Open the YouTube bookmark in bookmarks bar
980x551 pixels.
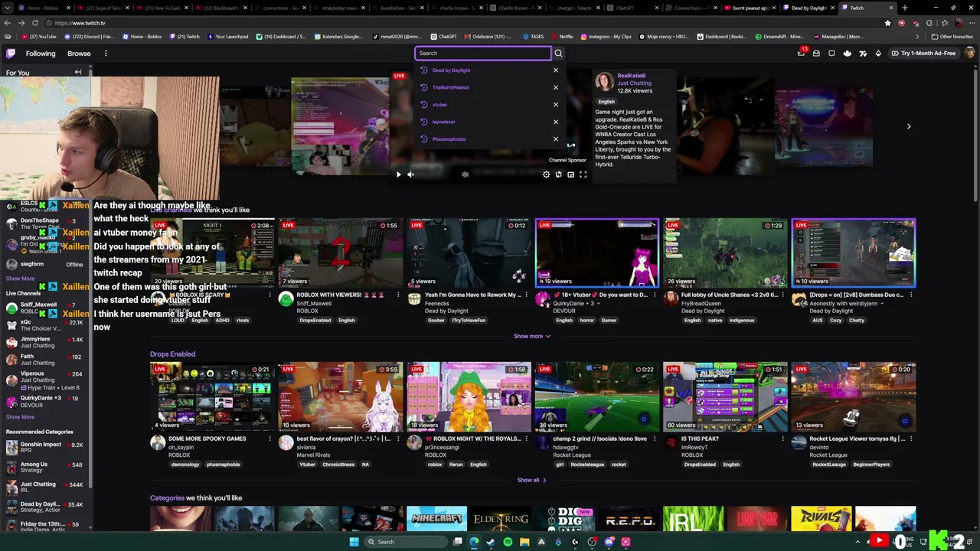(x=39, y=37)
